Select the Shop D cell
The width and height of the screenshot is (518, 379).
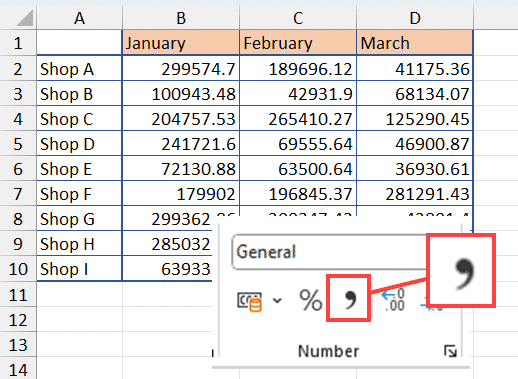(x=79, y=144)
